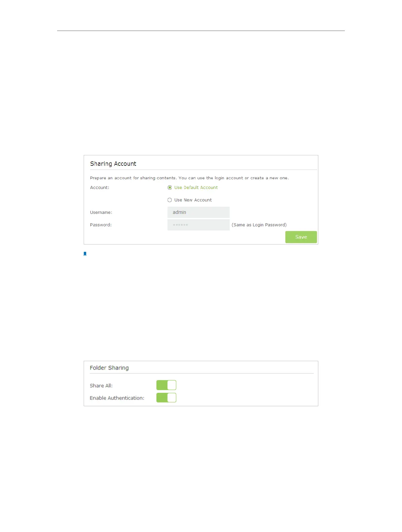Disable the Enable Authentication switch

[x=166, y=398]
